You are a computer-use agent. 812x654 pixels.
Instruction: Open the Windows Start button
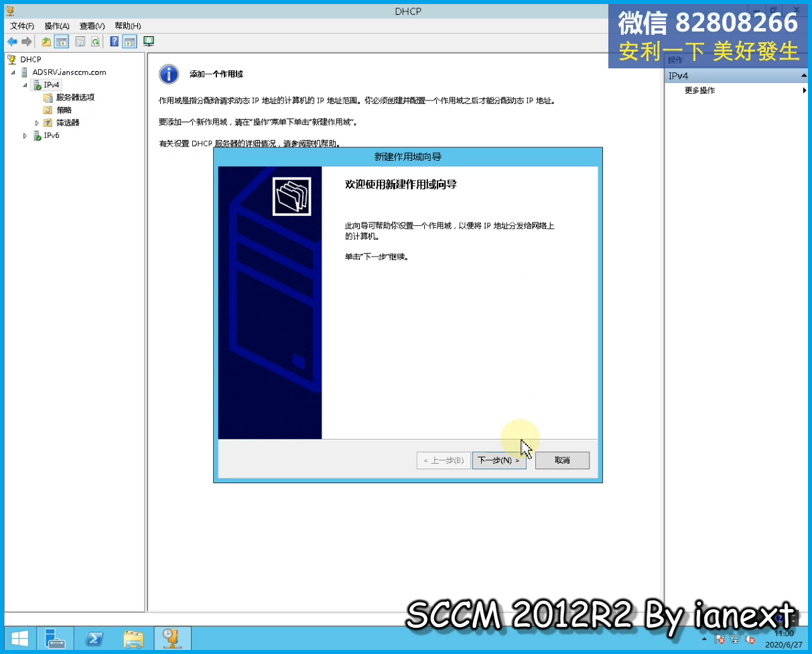click(x=20, y=638)
